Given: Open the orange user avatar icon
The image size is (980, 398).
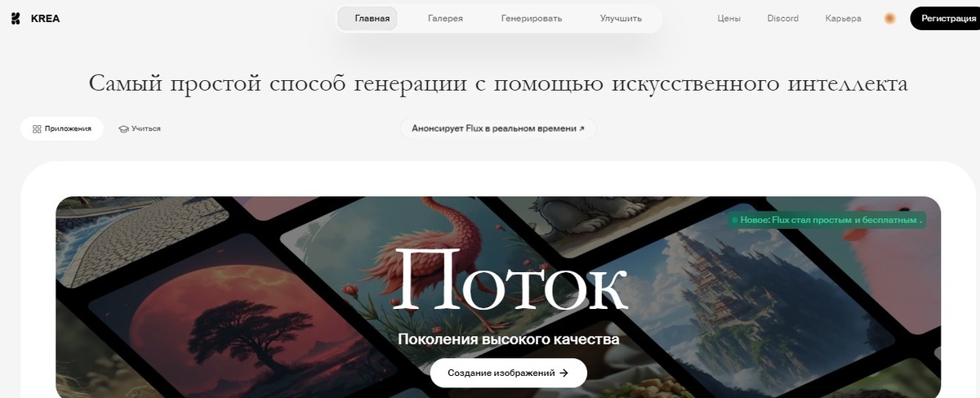Looking at the screenshot, I should [x=890, y=18].
